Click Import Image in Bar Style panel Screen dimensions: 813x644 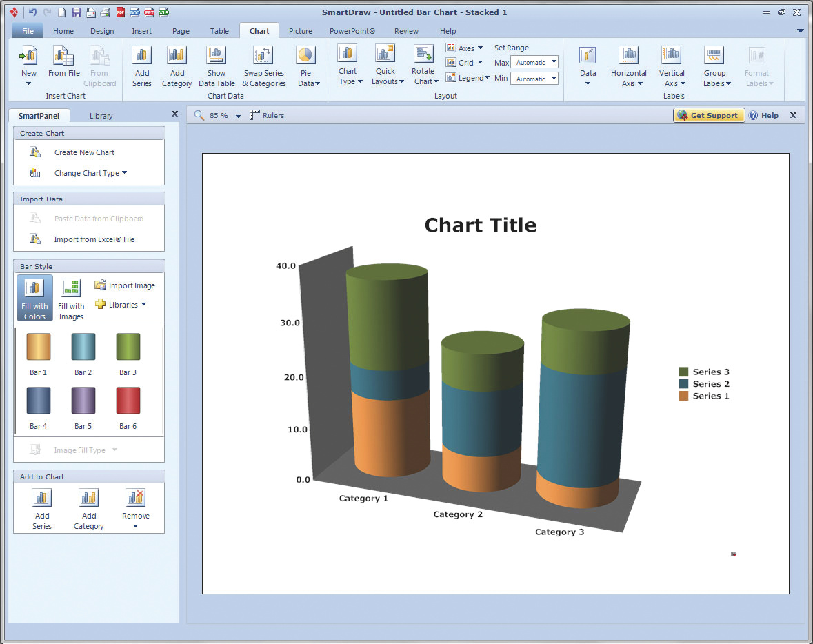click(125, 285)
